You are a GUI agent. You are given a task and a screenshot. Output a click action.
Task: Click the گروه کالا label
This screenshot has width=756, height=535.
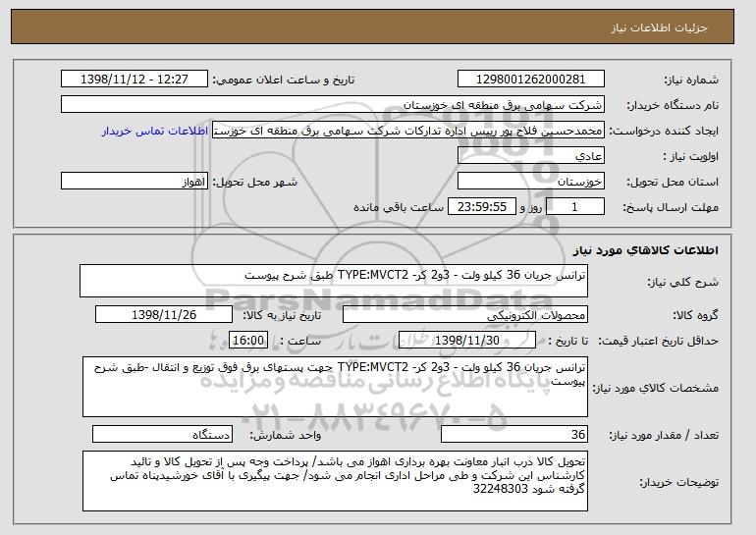click(x=696, y=315)
